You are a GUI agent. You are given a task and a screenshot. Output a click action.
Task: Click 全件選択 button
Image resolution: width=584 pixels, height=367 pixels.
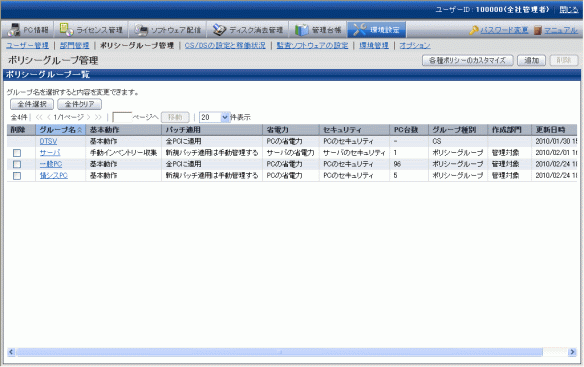[x=32, y=104]
